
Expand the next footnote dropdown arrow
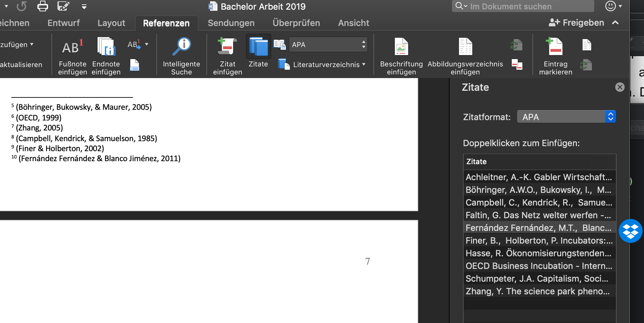[x=147, y=44]
